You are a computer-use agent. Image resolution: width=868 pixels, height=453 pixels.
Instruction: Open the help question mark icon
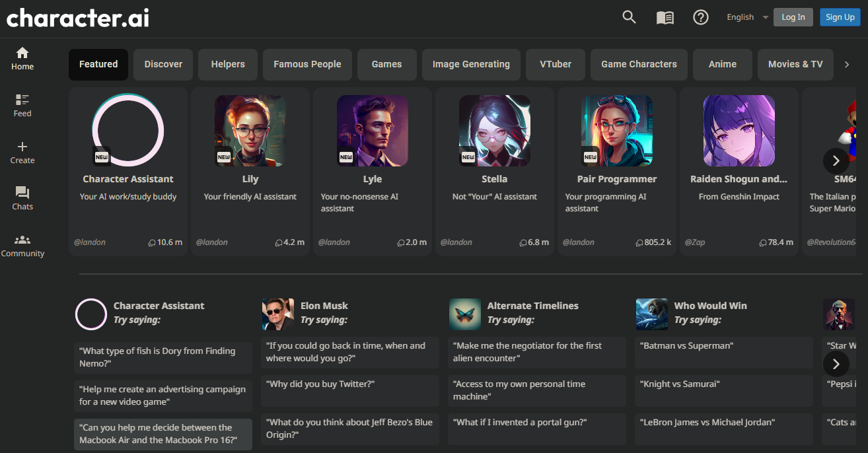700,17
